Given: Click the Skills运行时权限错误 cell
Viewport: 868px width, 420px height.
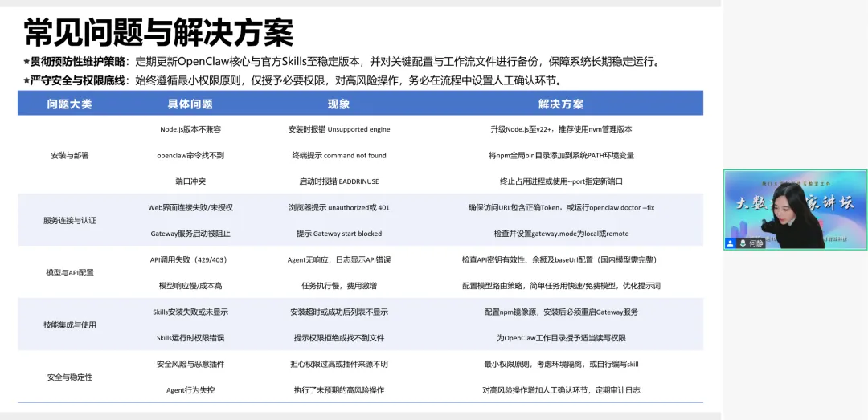Looking at the screenshot, I should pyautogui.click(x=190, y=338).
